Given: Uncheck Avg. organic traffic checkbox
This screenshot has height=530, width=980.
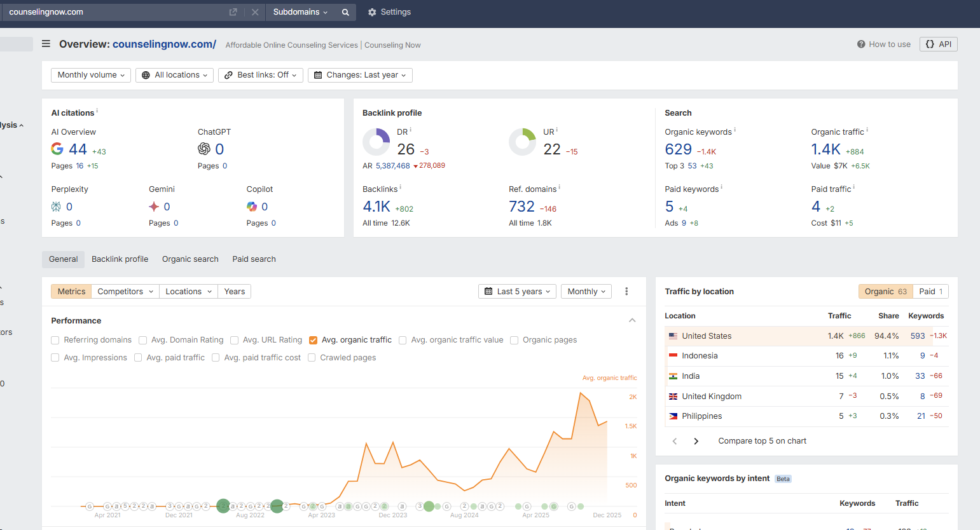Looking at the screenshot, I should point(313,340).
